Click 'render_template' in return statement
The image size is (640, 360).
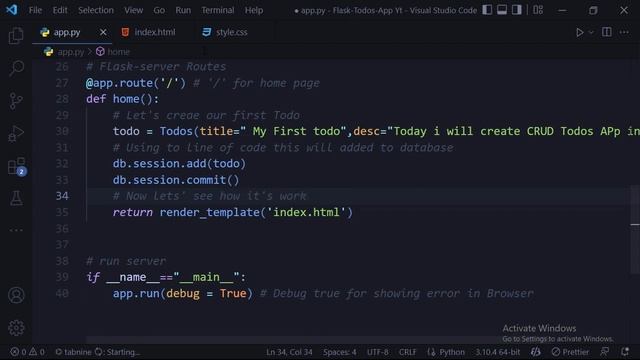point(209,212)
